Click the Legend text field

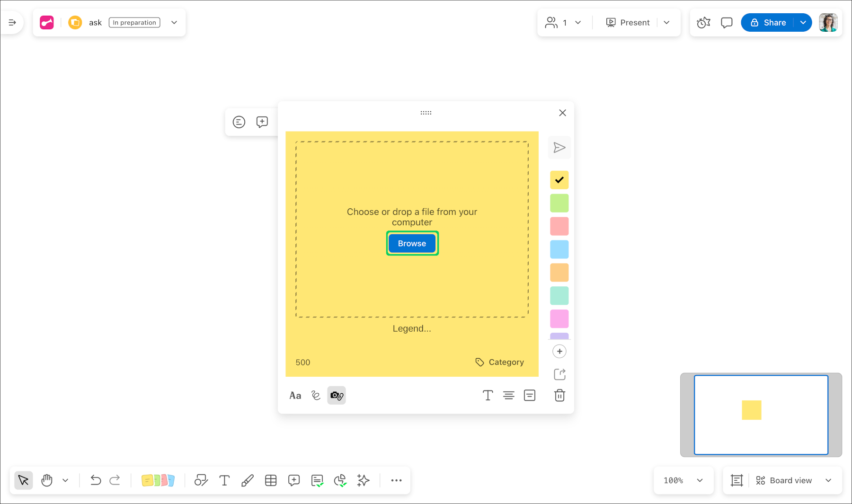(412, 328)
